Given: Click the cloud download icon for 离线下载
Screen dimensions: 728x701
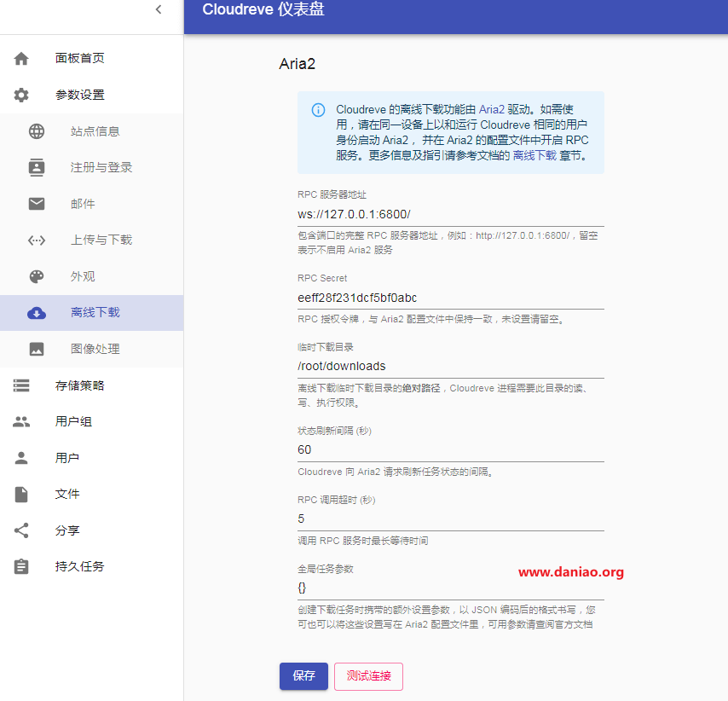Looking at the screenshot, I should (x=37, y=313).
